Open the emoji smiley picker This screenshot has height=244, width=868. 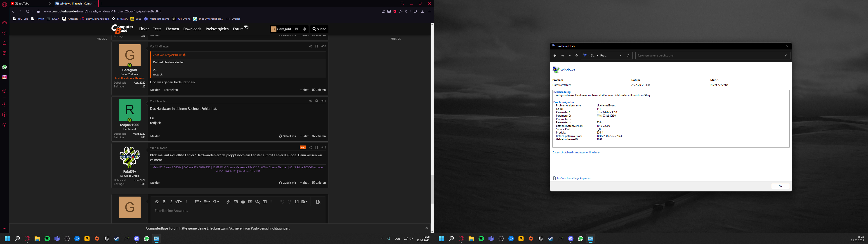pos(243,202)
